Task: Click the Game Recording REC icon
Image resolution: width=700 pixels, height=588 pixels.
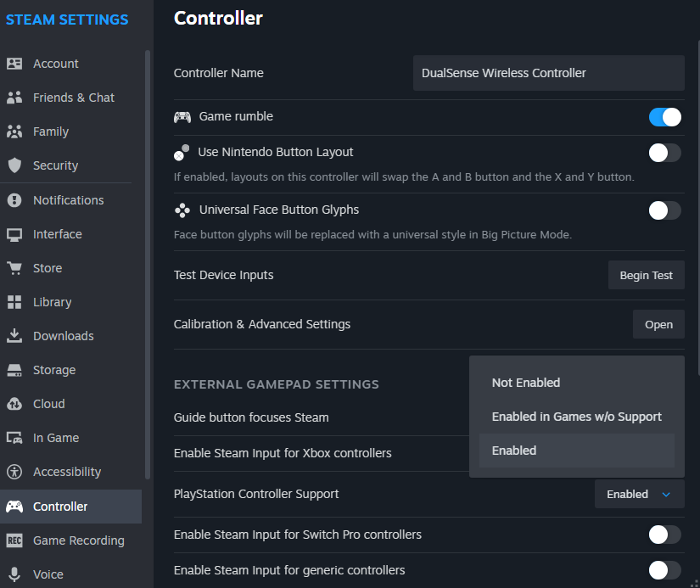Action: coord(14,540)
